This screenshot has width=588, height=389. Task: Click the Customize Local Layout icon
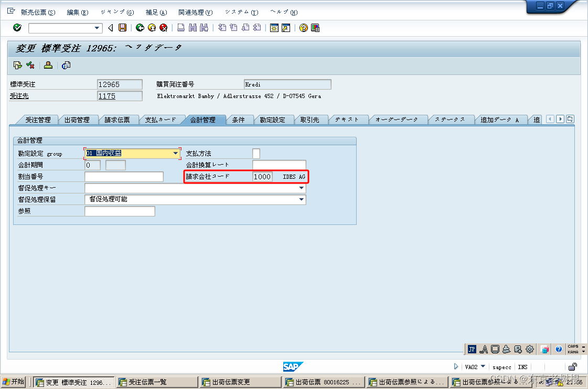[x=314, y=28]
